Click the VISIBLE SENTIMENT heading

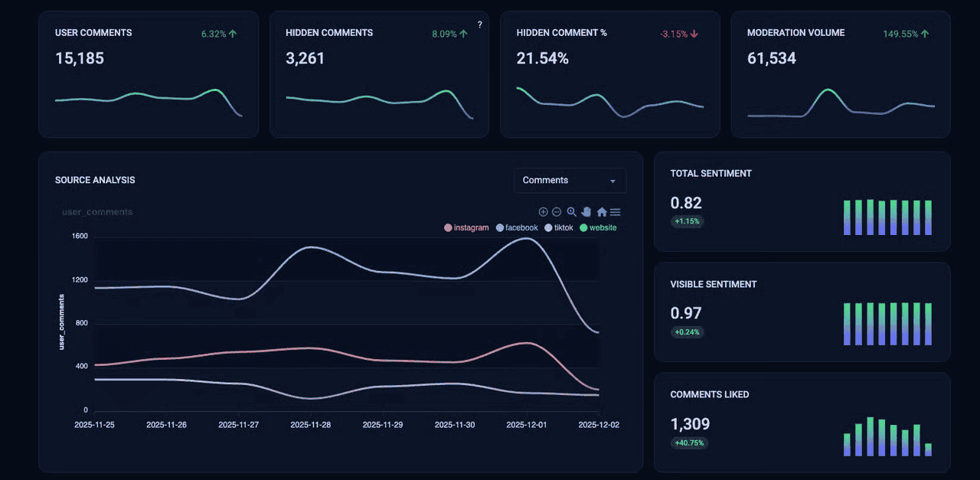point(714,284)
